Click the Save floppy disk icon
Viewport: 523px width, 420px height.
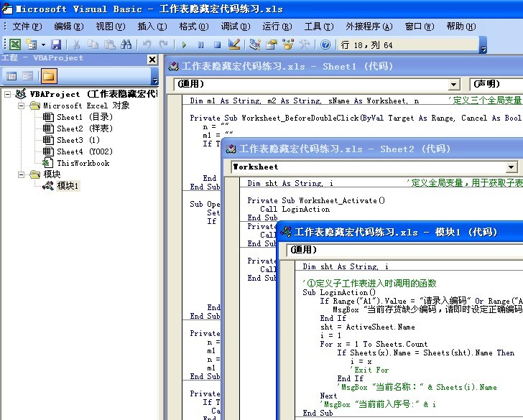(56, 45)
